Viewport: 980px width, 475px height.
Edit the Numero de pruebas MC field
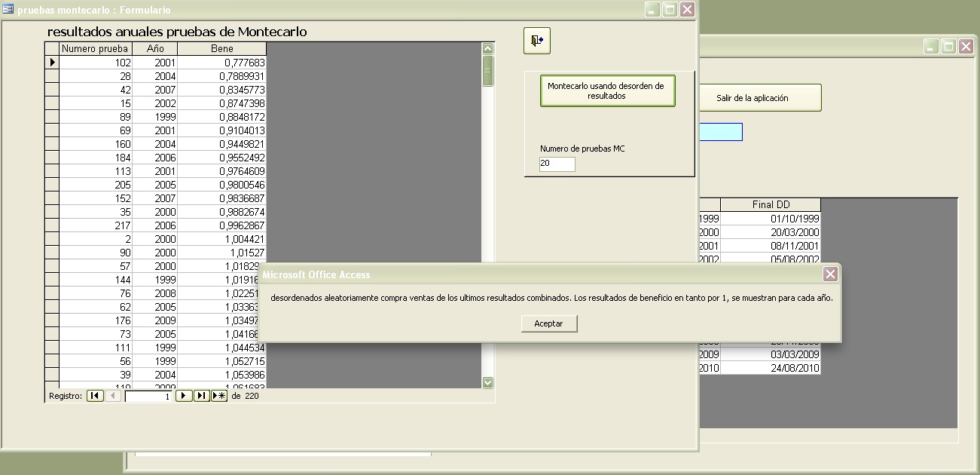(557, 164)
